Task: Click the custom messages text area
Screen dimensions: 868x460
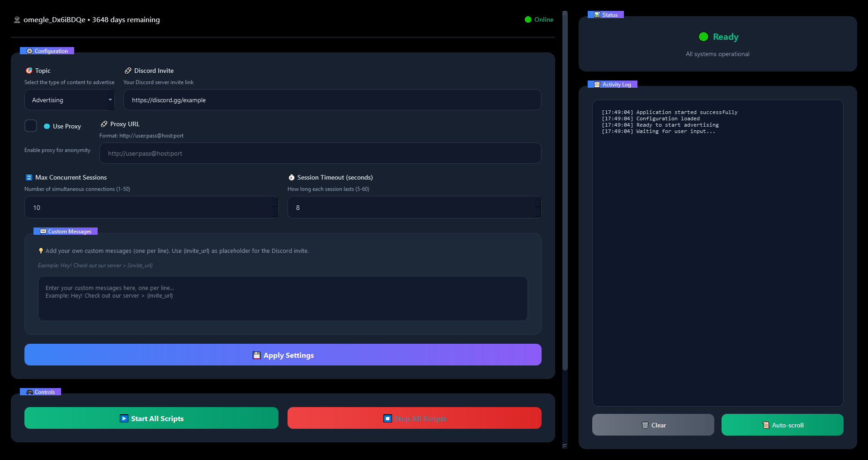Action: tap(283, 299)
